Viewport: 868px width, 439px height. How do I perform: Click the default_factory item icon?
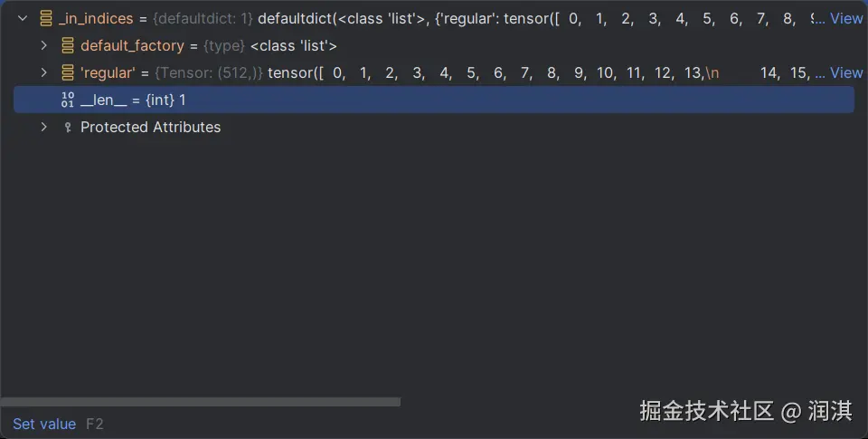click(68, 45)
